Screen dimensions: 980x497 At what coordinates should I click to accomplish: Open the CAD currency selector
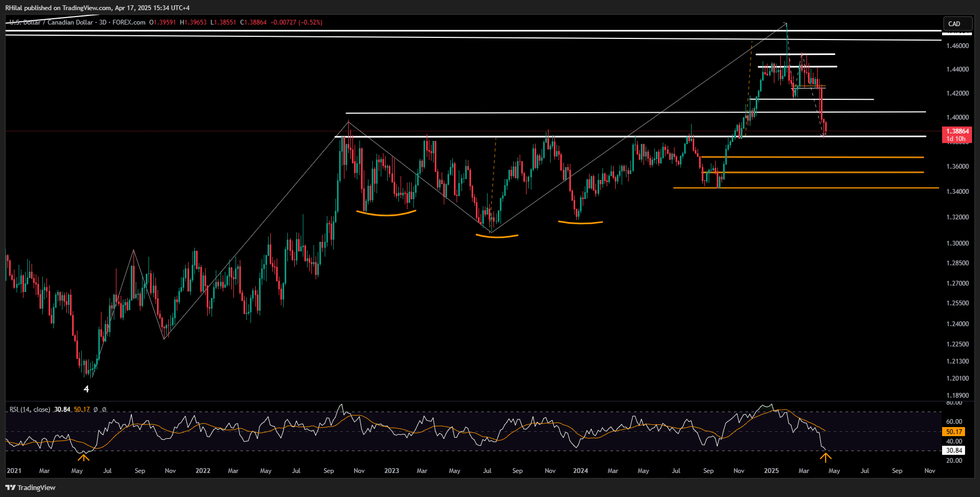pyautogui.click(x=954, y=23)
